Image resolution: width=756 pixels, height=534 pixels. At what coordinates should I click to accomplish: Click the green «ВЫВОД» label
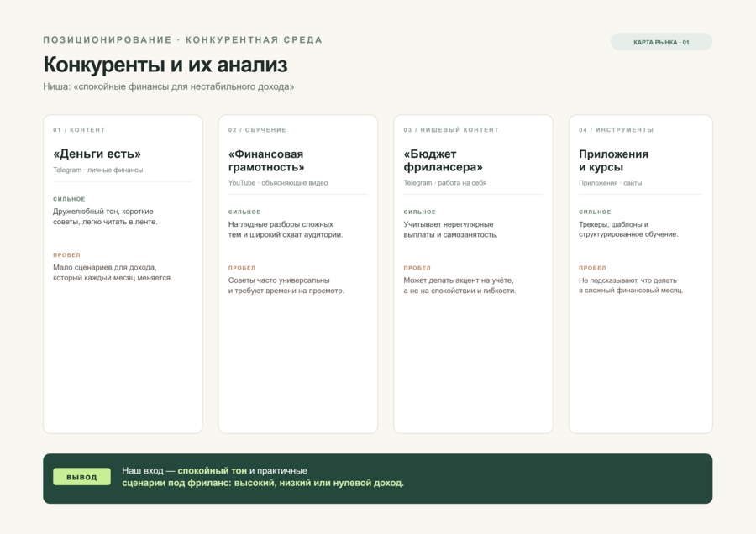[81, 477]
